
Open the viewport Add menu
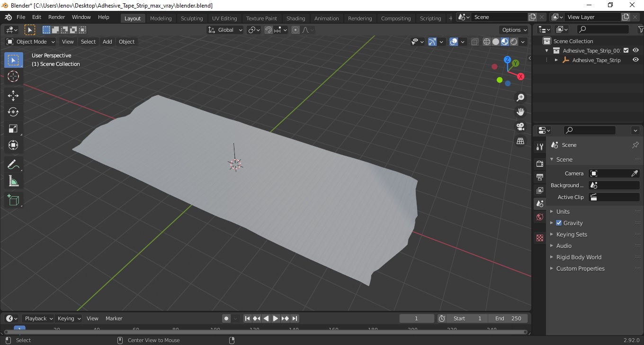point(107,42)
